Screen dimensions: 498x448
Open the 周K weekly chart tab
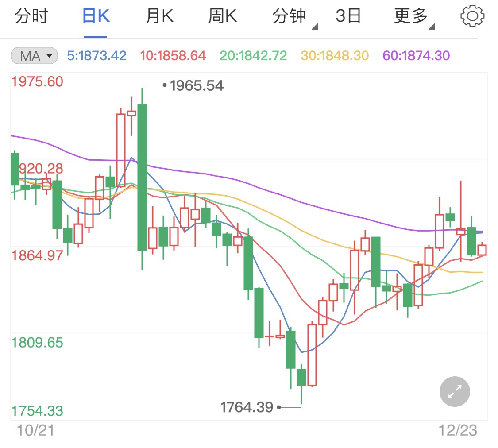(223, 16)
